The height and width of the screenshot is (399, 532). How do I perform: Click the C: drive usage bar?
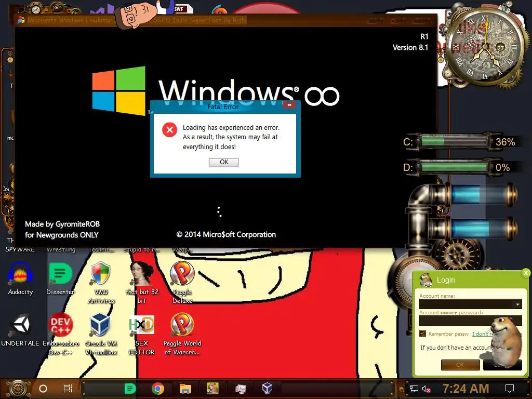point(454,141)
